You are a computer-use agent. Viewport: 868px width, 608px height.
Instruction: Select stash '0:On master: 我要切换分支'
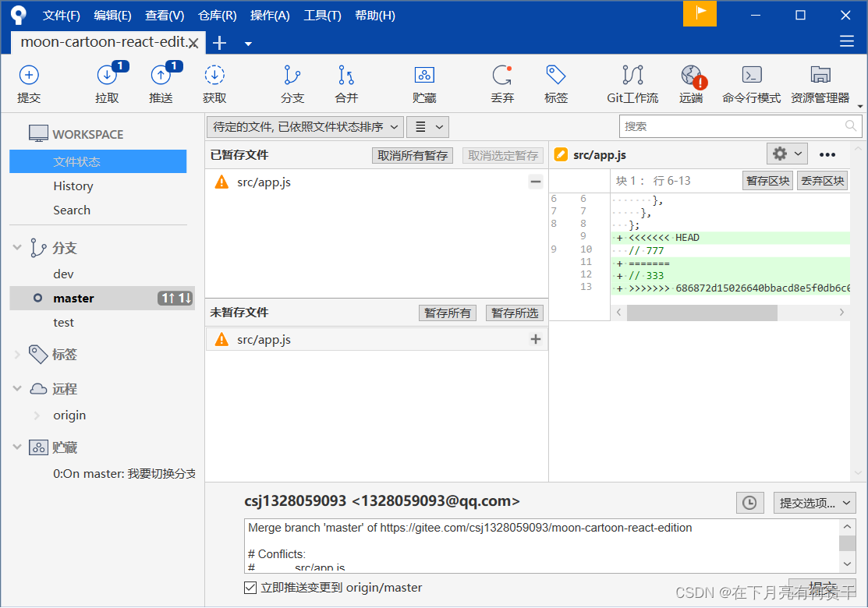click(x=125, y=474)
